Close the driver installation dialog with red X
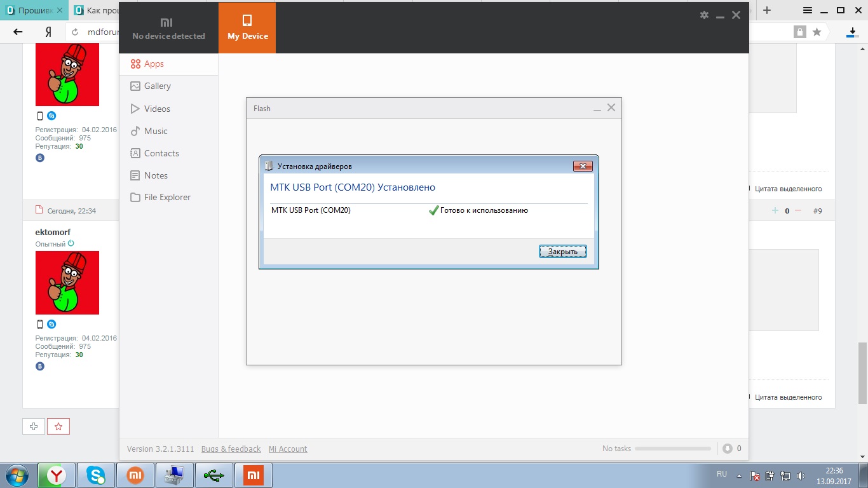Viewport: 868px width, 488px height. coord(583,166)
